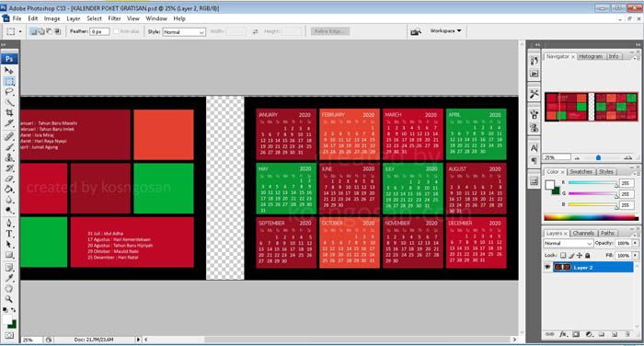Click the link layers icon

pos(550,334)
